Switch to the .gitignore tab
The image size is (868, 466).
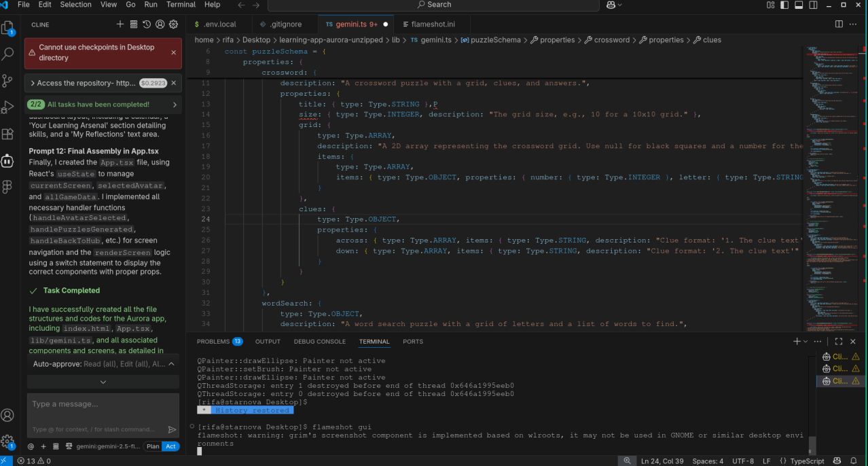pyautogui.click(x=285, y=24)
